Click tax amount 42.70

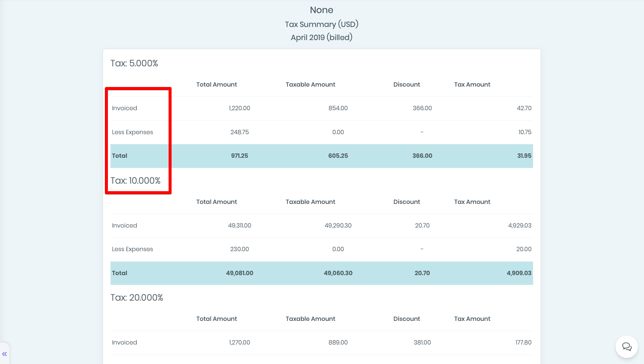(x=524, y=108)
